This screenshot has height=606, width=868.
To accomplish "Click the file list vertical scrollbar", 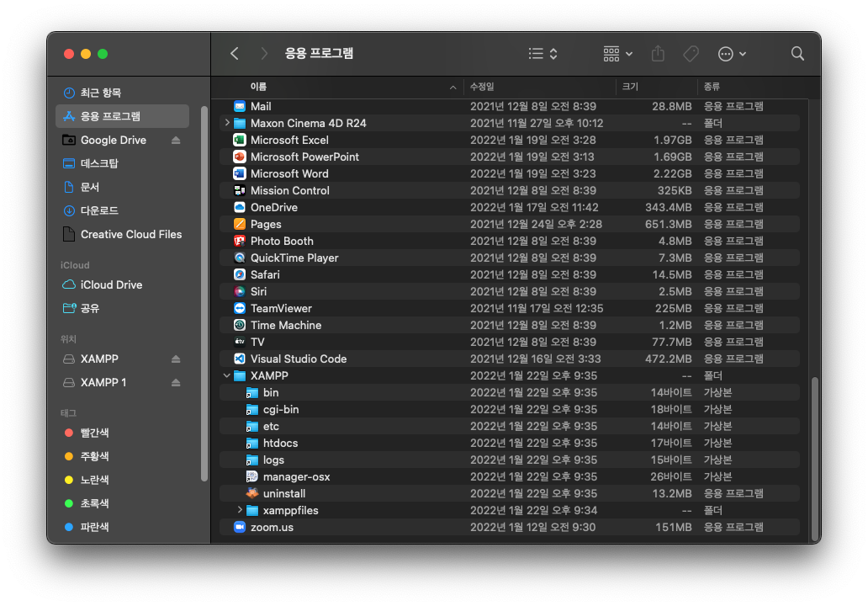I will pyautogui.click(x=814, y=460).
